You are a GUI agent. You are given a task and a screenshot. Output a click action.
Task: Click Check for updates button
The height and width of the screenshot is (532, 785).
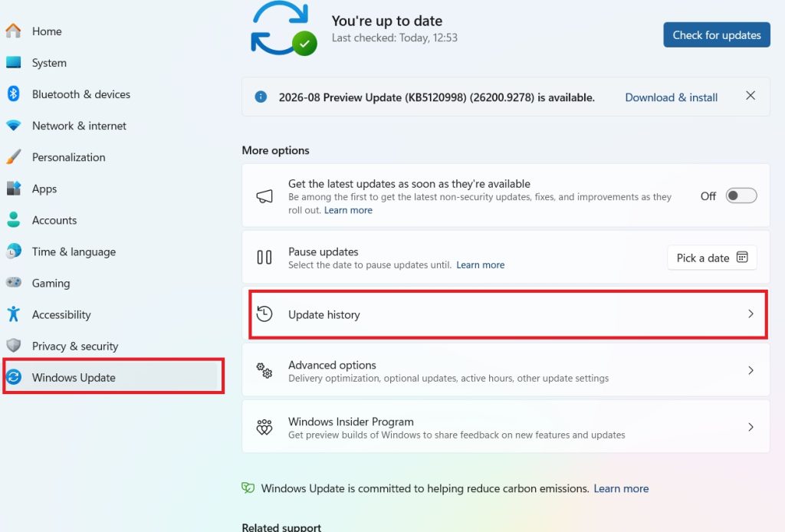pyautogui.click(x=717, y=35)
